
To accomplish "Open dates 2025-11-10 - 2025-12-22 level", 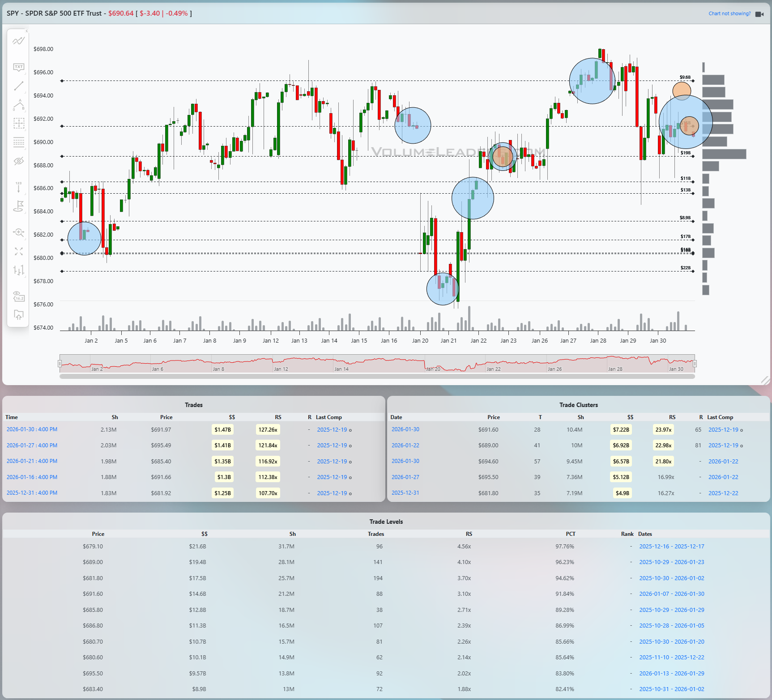I will pos(672,658).
